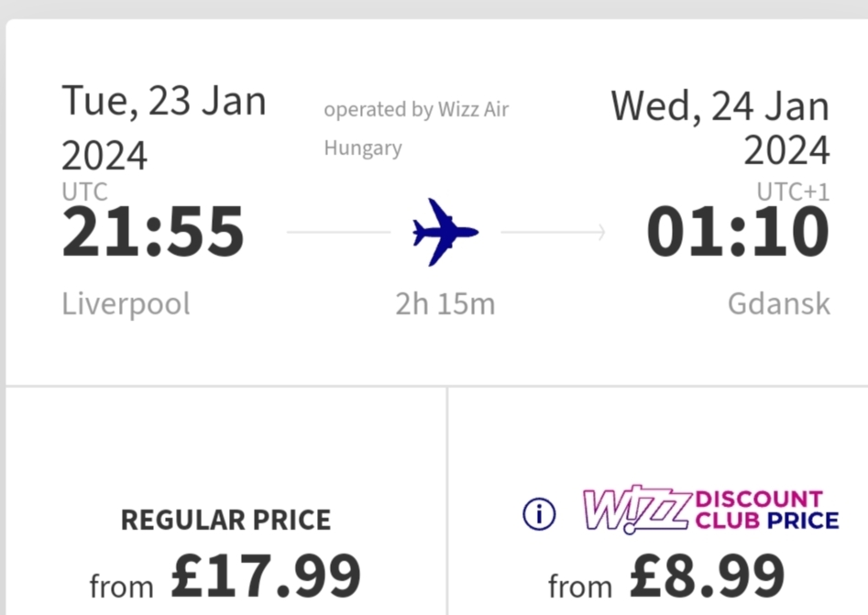This screenshot has width=868, height=615.
Task: Click the Tue, 23 Jan 2024 departure date
Action: [164, 127]
